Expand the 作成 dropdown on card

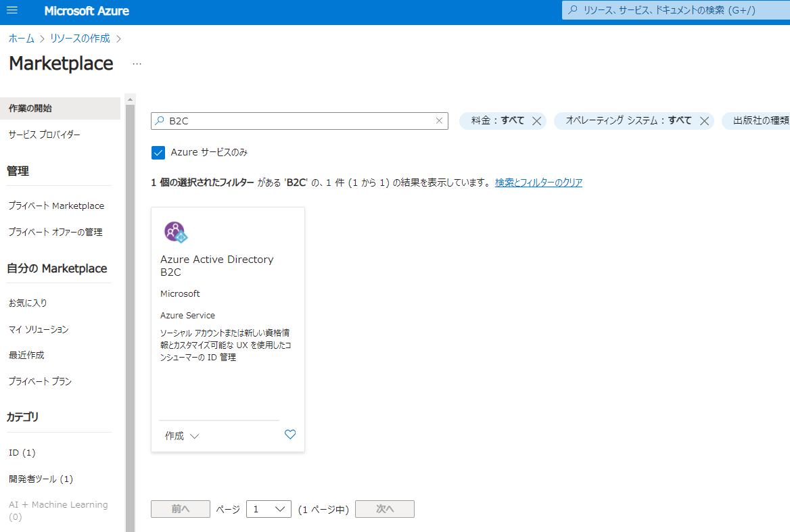182,436
